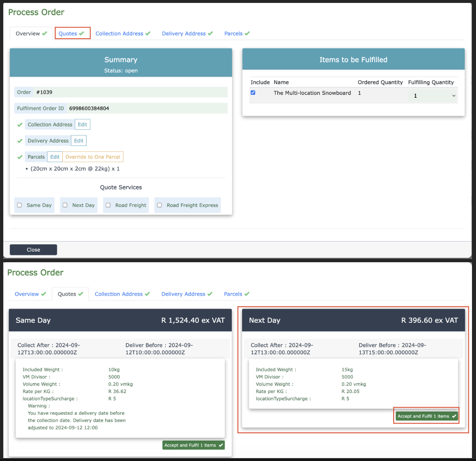Edit the Collection Address in Summary

(82, 125)
